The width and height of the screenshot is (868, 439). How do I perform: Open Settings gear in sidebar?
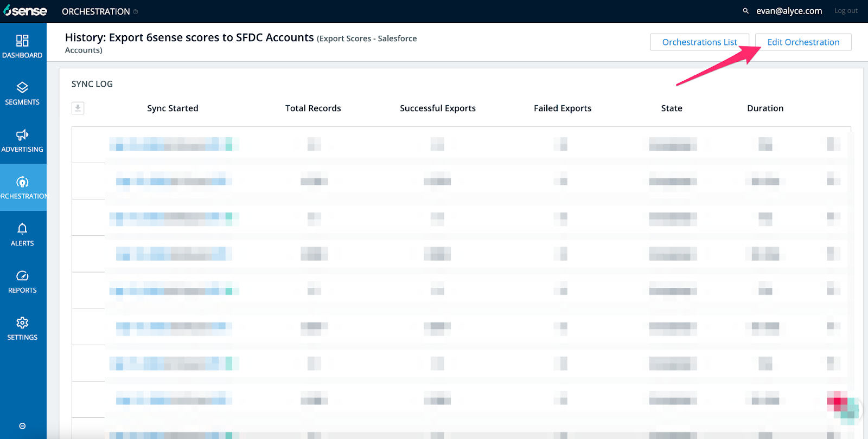point(22,328)
